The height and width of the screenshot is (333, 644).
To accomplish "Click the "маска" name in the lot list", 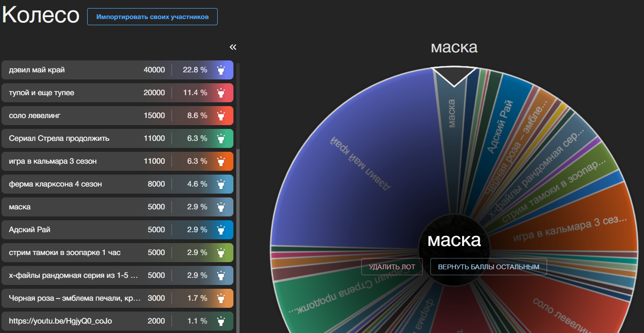I will point(20,207).
